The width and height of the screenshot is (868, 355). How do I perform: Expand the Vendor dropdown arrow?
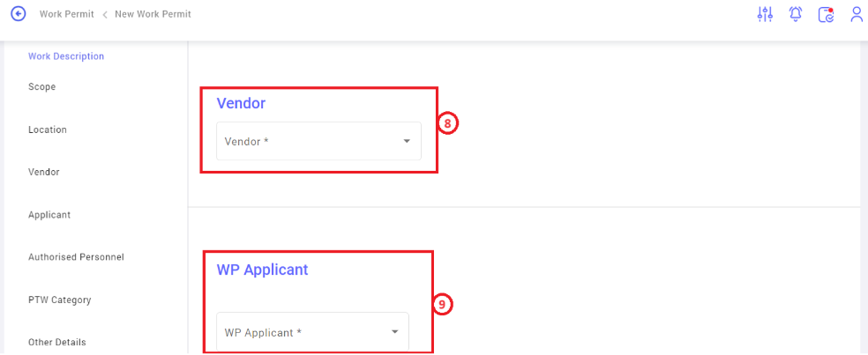point(407,142)
